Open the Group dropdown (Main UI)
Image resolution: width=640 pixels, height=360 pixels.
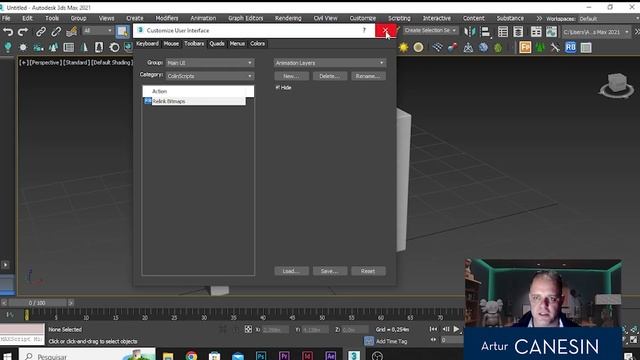point(210,63)
